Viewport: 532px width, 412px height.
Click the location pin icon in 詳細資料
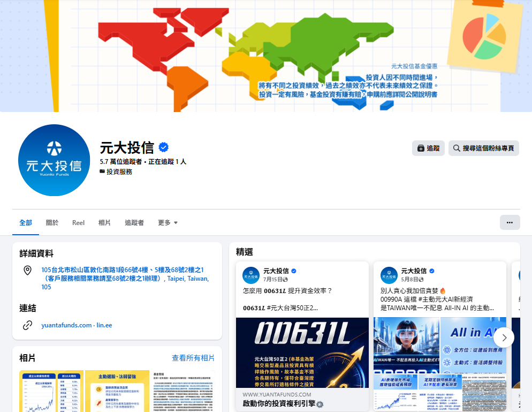tap(27, 271)
